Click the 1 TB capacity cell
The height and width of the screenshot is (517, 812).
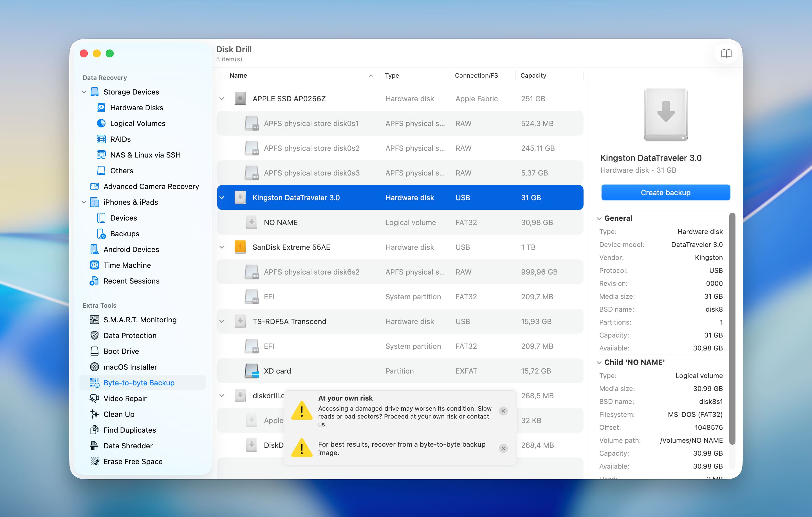coord(528,247)
